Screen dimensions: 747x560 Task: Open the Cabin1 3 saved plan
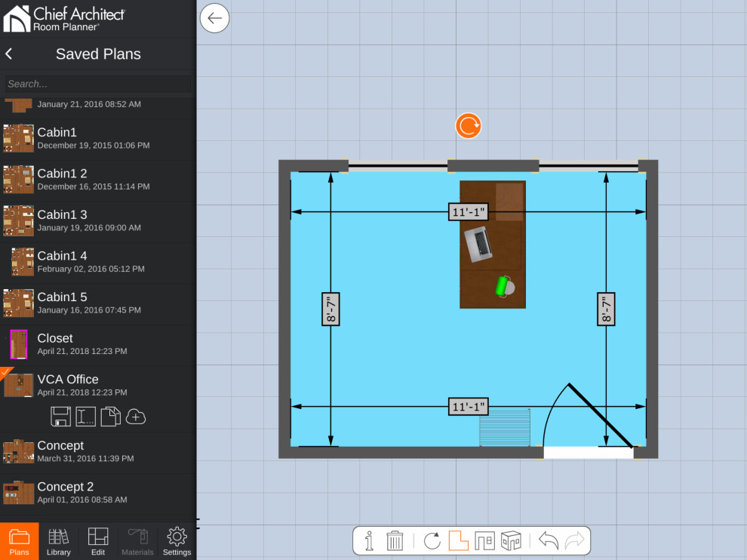(98, 220)
